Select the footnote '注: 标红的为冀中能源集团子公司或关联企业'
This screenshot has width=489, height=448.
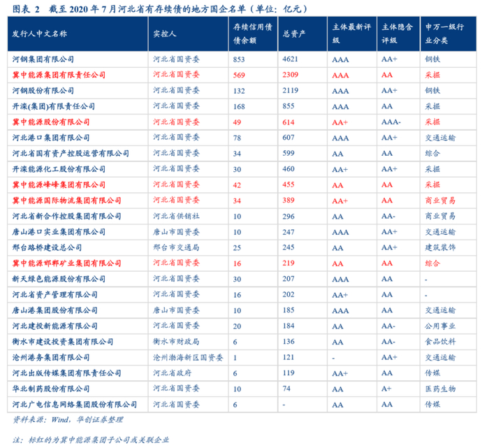coord(91,440)
